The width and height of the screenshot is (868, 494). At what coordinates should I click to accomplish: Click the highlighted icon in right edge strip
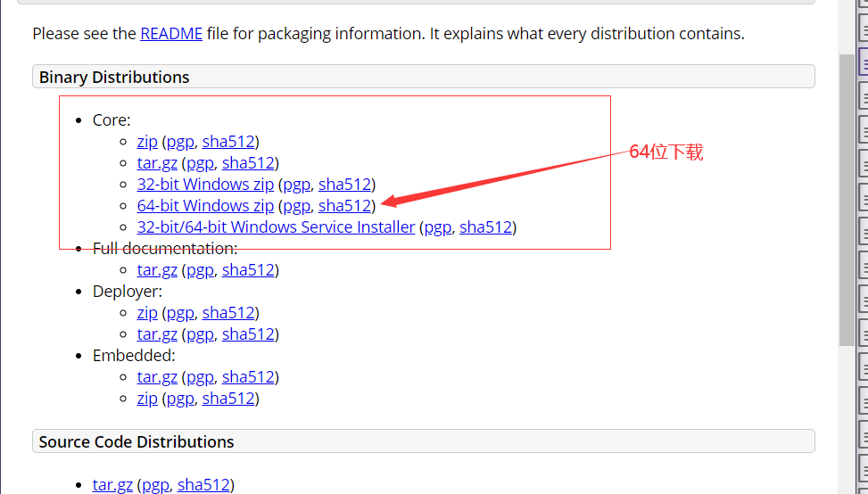[863, 62]
